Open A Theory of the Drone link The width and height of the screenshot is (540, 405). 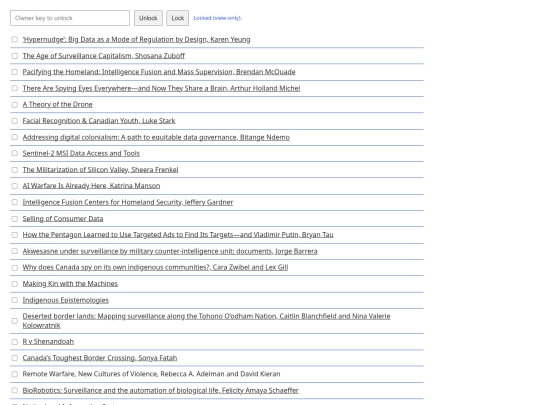tap(58, 104)
